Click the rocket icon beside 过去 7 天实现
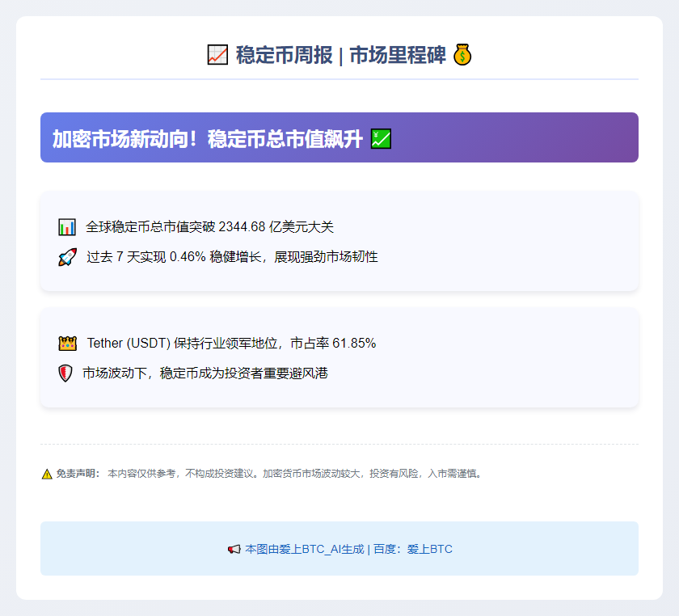The image size is (679, 616). tap(67, 257)
